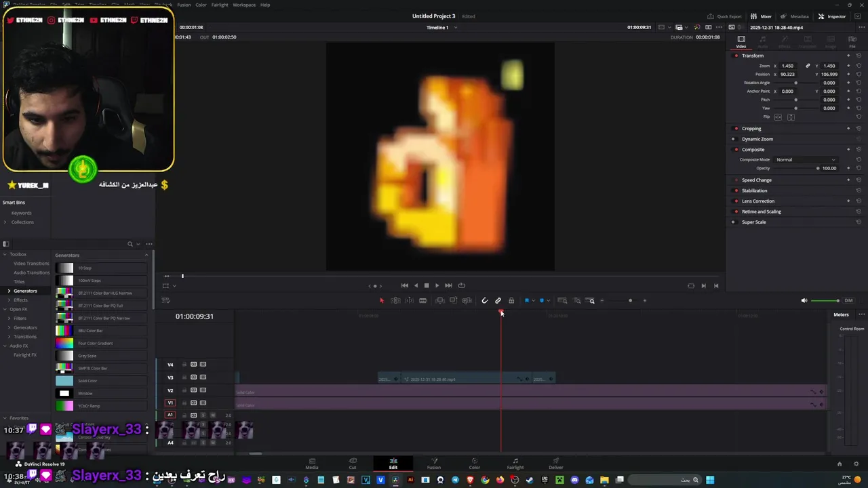The height and width of the screenshot is (488, 868).
Task: Collapse the Favorites section
Action: tap(4, 418)
